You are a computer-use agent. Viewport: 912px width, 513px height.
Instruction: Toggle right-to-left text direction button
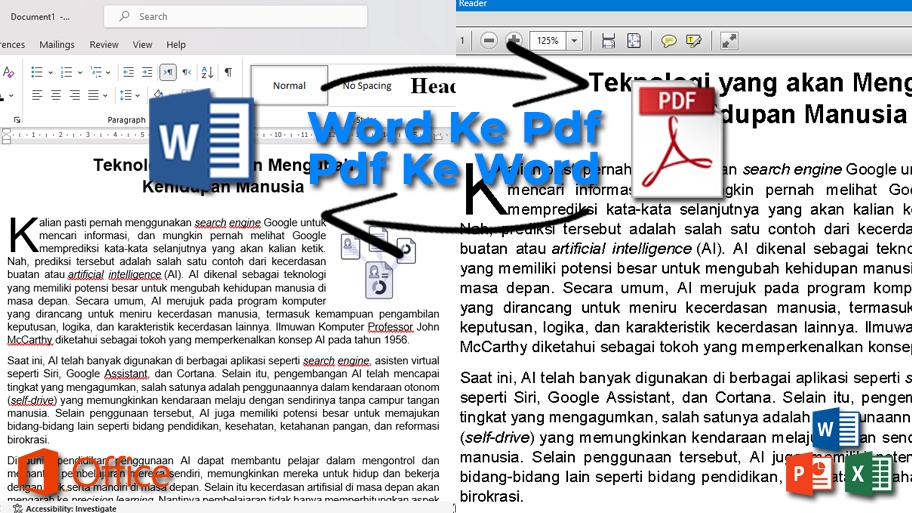tap(187, 72)
